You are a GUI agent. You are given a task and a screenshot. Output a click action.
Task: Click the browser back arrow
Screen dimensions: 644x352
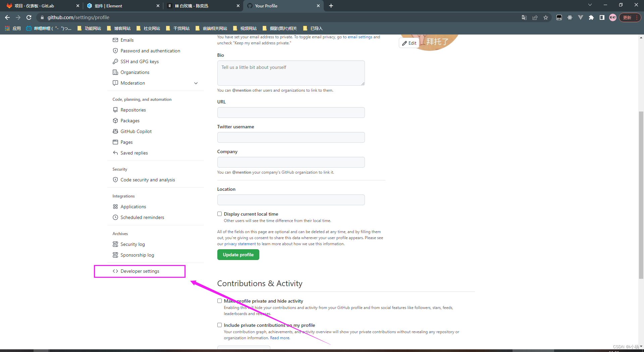[7, 17]
